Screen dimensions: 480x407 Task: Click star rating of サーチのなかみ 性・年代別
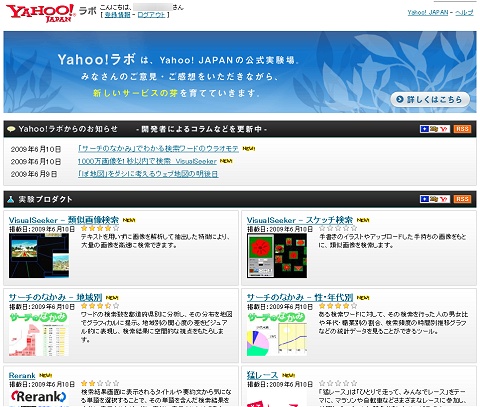(338, 306)
